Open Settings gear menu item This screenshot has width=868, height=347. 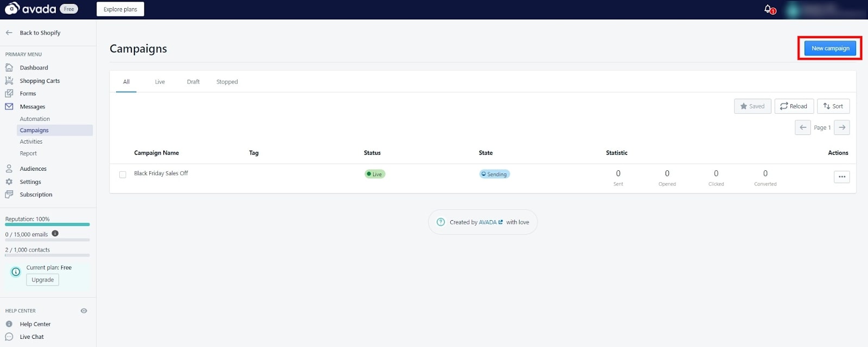30,182
